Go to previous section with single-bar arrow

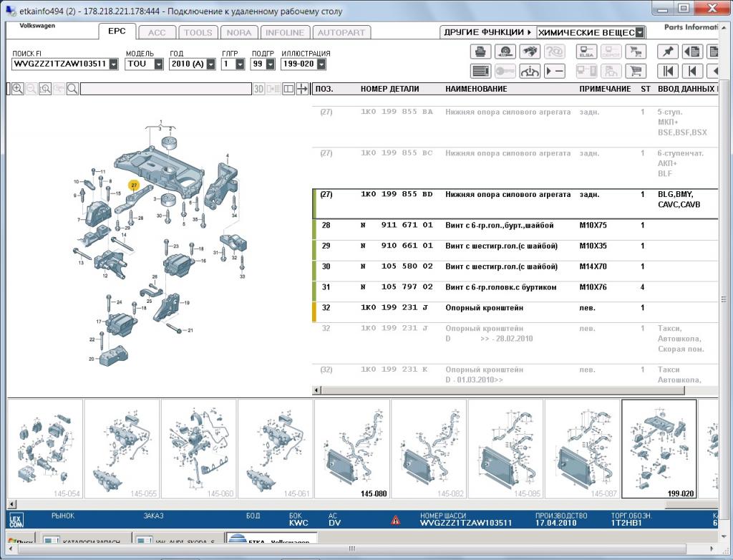point(692,71)
